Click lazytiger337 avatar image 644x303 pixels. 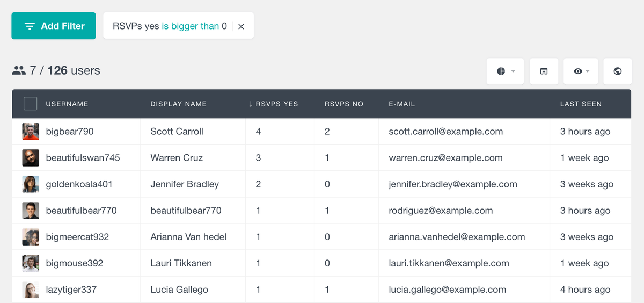click(31, 290)
